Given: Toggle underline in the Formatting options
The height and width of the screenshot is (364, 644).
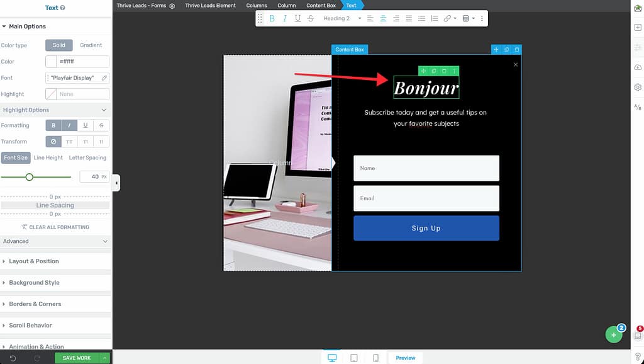Looking at the screenshot, I should coord(86,125).
